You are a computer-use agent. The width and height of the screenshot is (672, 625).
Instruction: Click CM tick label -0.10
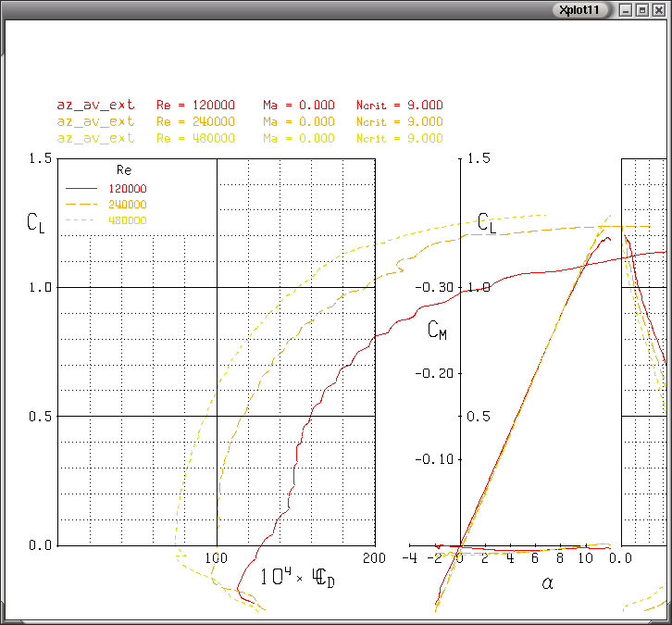click(434, 459)
